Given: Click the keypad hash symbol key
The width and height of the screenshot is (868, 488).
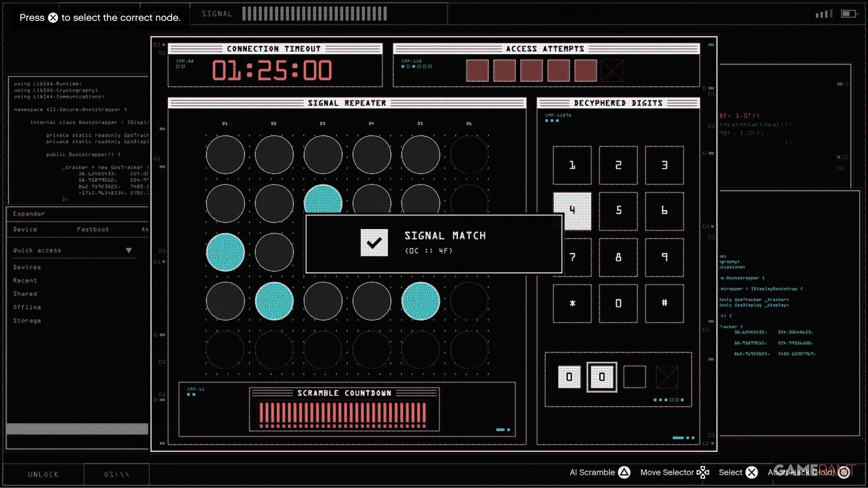Looking at the screenshot, I should coord(664,303).
